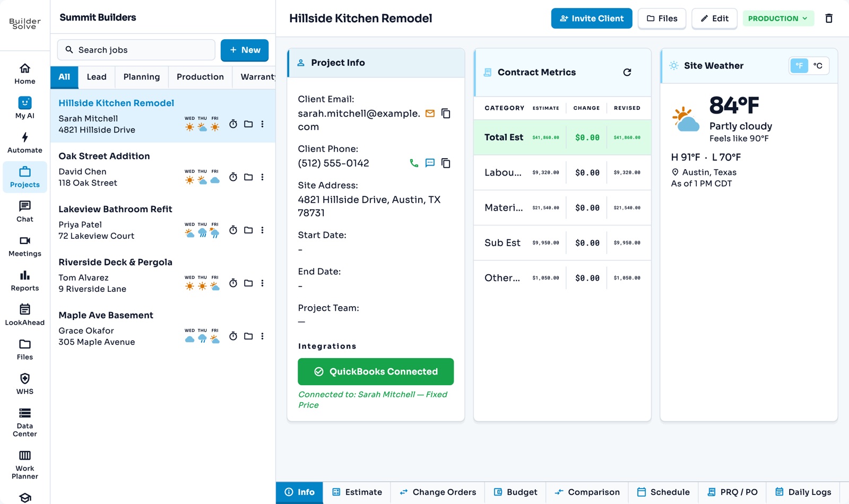Open the Data Center

(x=25, y=422)
